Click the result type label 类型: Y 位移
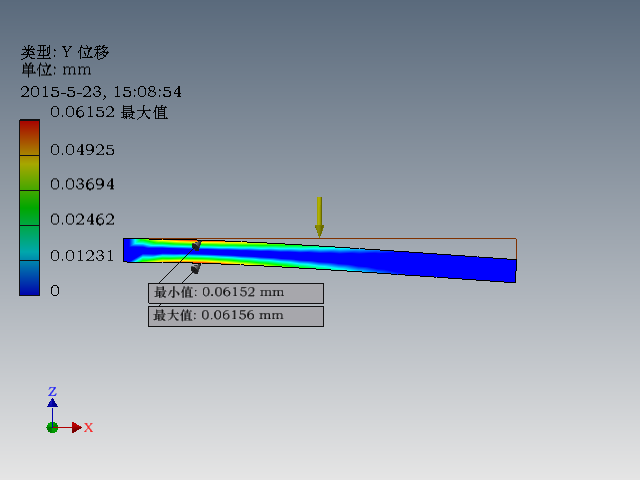Viewport: 640px width, 480px height. pos(65,53)
